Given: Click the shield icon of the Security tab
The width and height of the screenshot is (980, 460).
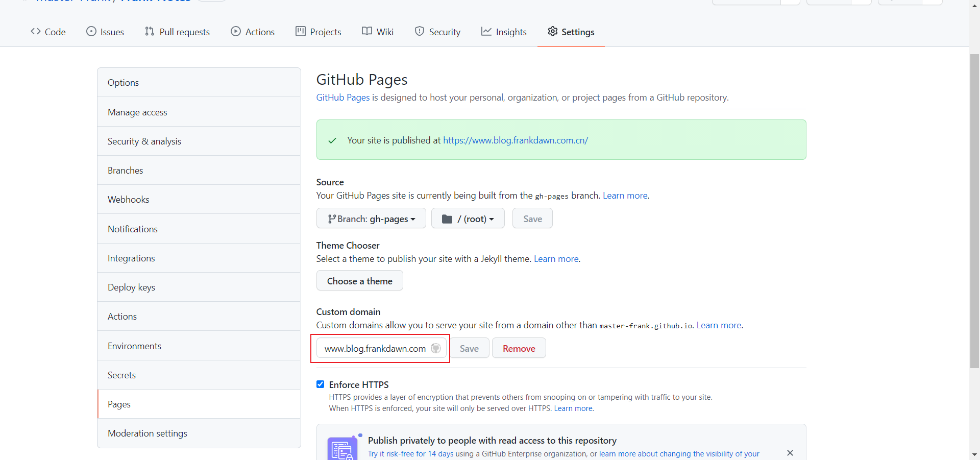Looking at the screenshot, I should pos(420,31).
